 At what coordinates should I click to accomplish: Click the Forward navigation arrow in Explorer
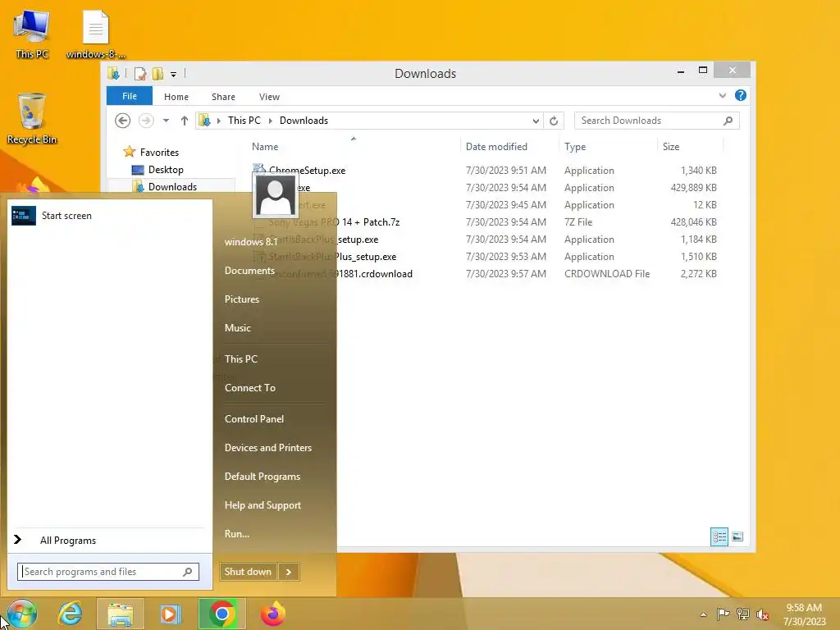146,121
